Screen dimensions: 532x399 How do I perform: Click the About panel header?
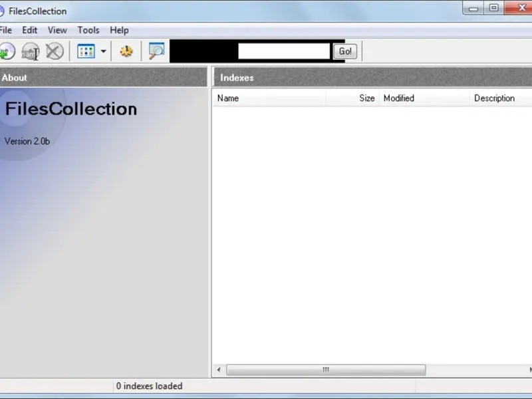[x=104, y=77]
